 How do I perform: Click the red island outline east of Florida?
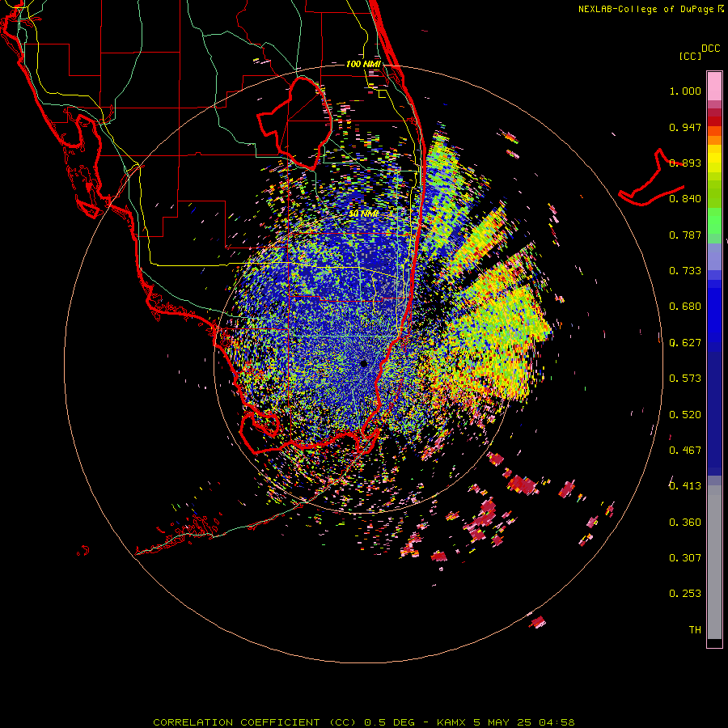tap(651, 178)
